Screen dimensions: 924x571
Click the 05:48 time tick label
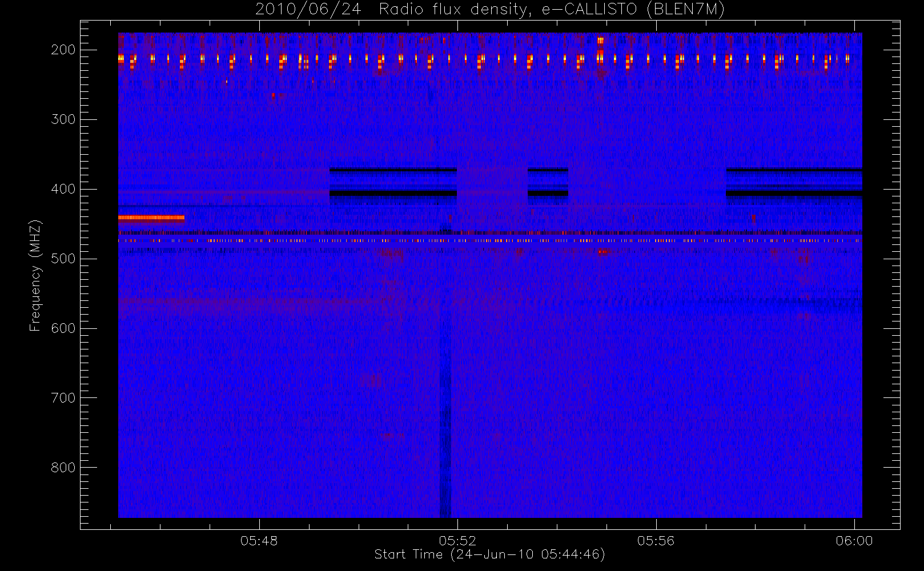(259, 541)
